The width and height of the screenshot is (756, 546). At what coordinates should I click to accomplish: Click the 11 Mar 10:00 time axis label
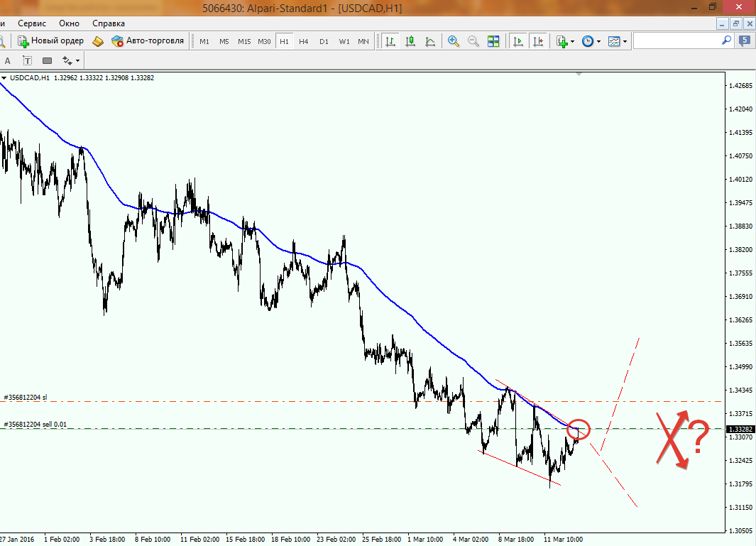click(563, 539)
